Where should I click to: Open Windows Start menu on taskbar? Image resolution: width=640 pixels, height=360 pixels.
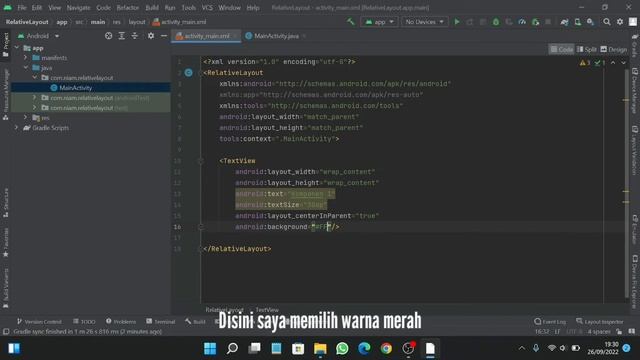[x=210, y=349]
